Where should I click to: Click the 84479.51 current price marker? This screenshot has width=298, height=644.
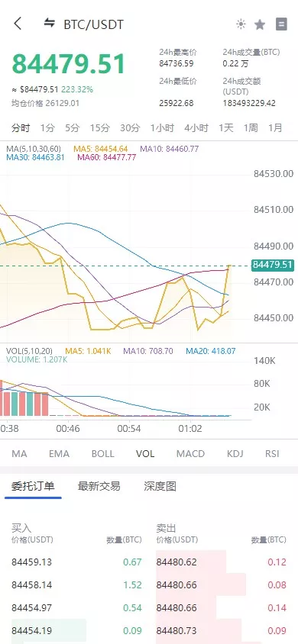pos(273,265)
